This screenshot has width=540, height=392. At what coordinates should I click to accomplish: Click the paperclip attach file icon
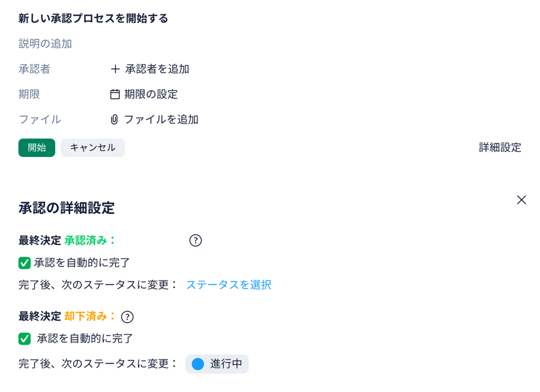coord(115,120)
